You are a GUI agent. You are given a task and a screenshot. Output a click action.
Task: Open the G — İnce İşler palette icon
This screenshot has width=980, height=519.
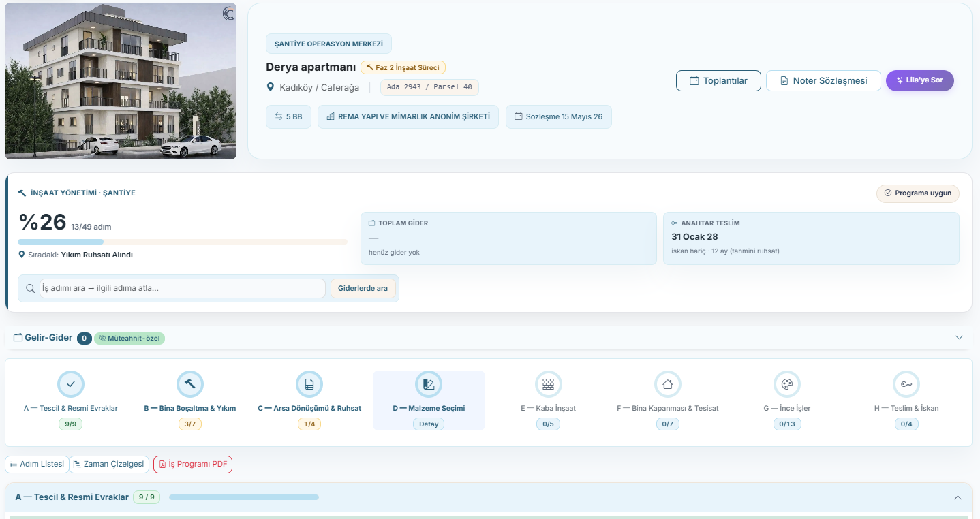click(786, 384)
